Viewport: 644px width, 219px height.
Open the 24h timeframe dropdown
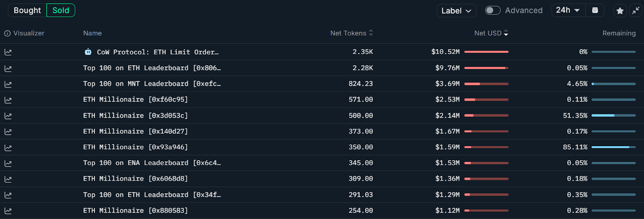[568, 10]
